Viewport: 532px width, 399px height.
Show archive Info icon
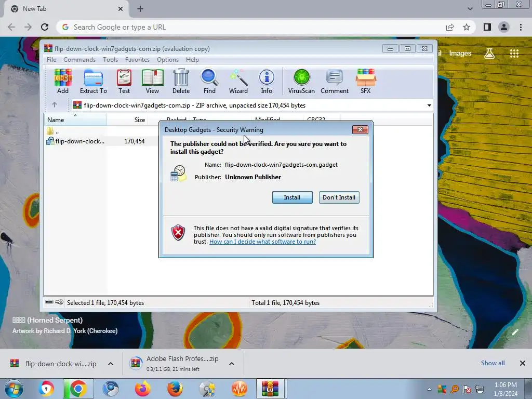267,82
